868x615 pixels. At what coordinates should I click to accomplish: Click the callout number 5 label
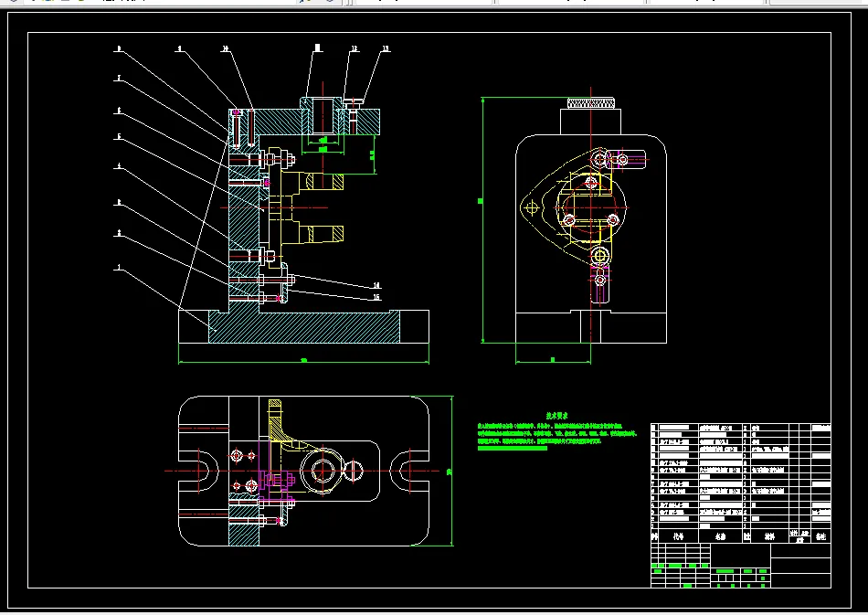(x=119, y=137)
